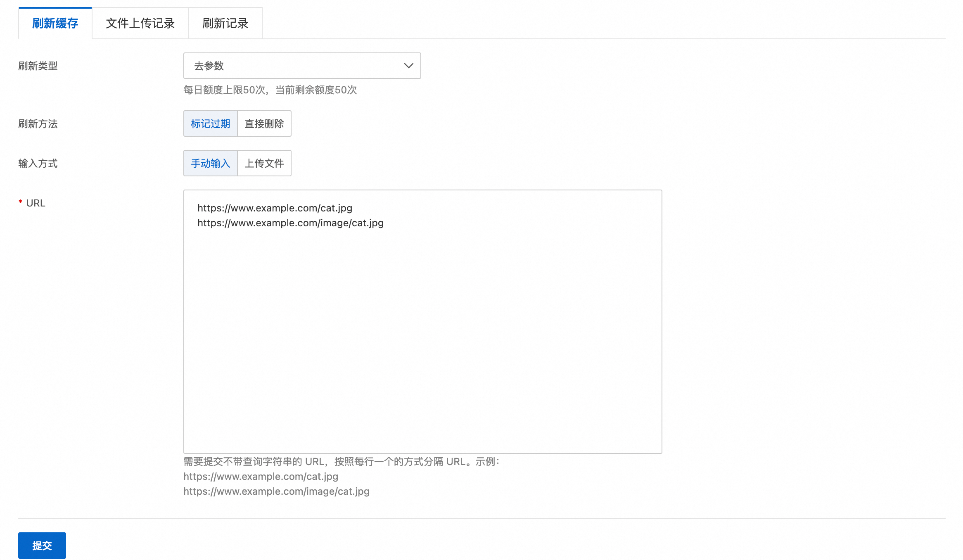Open the 文件上传记录 tab

click(x=140, y=24)
